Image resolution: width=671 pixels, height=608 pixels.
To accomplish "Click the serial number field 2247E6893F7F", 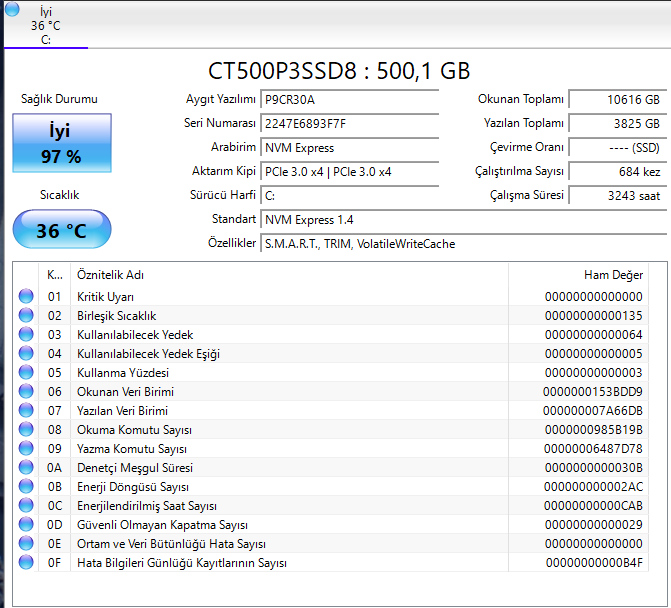I will pyautogui.click(x=349, y=124).
